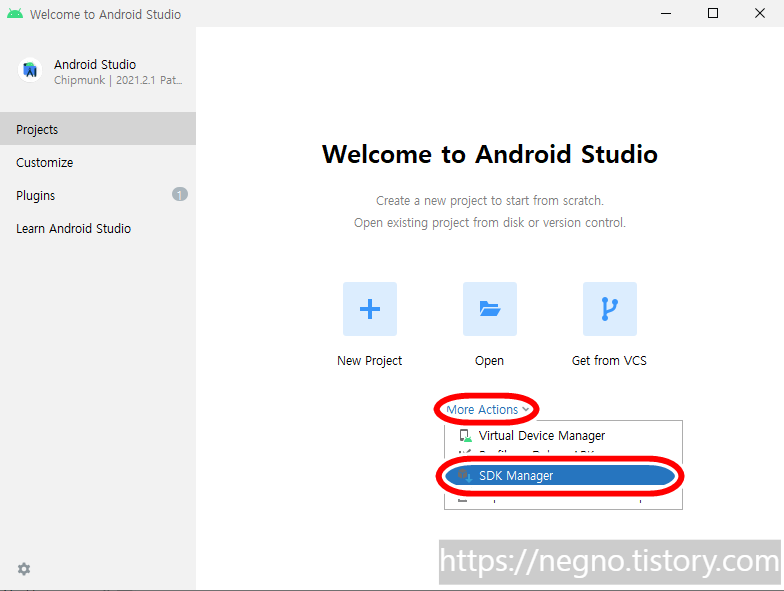This screenshot has width=784, height=591.
Task: Click the Android robot title bar icon
Action: point(15,14)
